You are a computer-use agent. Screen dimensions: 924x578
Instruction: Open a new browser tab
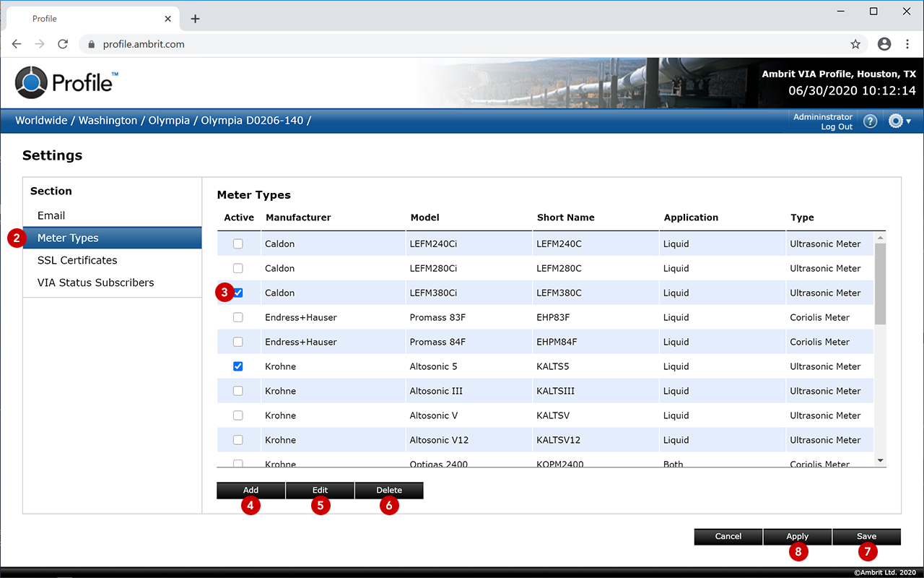coord(195,19)
